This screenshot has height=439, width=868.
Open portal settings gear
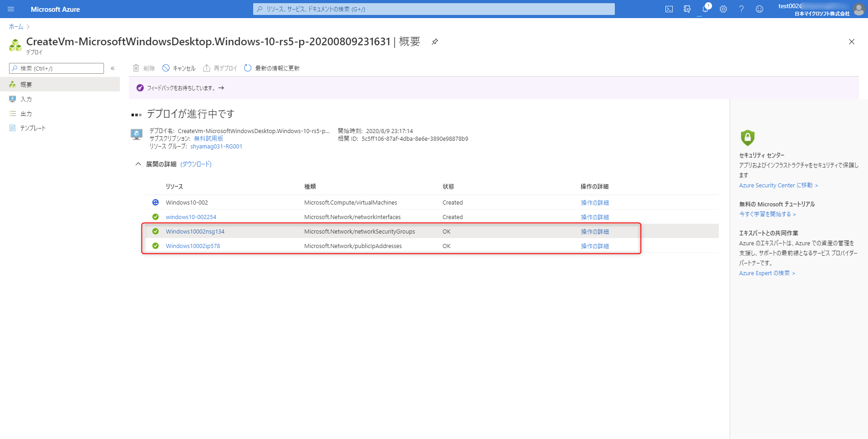point(723,9)
